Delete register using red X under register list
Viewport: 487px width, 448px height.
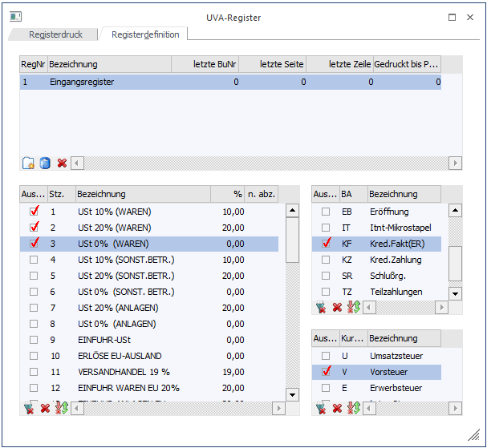click(x=62, y=163)
